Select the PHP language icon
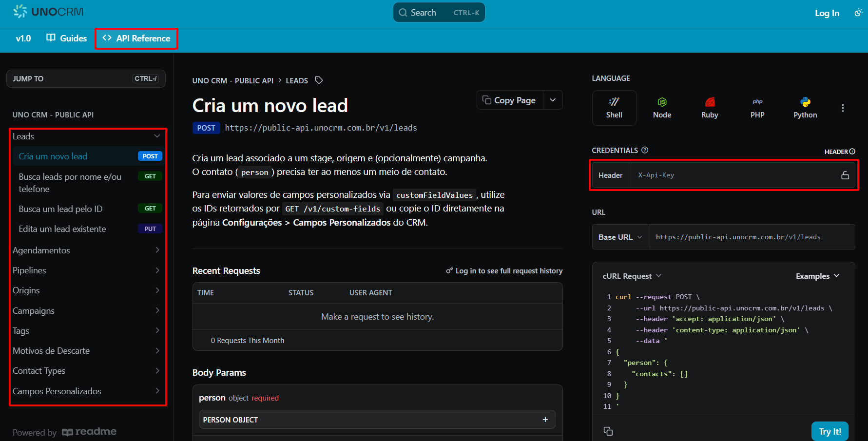 click(757, 108)
